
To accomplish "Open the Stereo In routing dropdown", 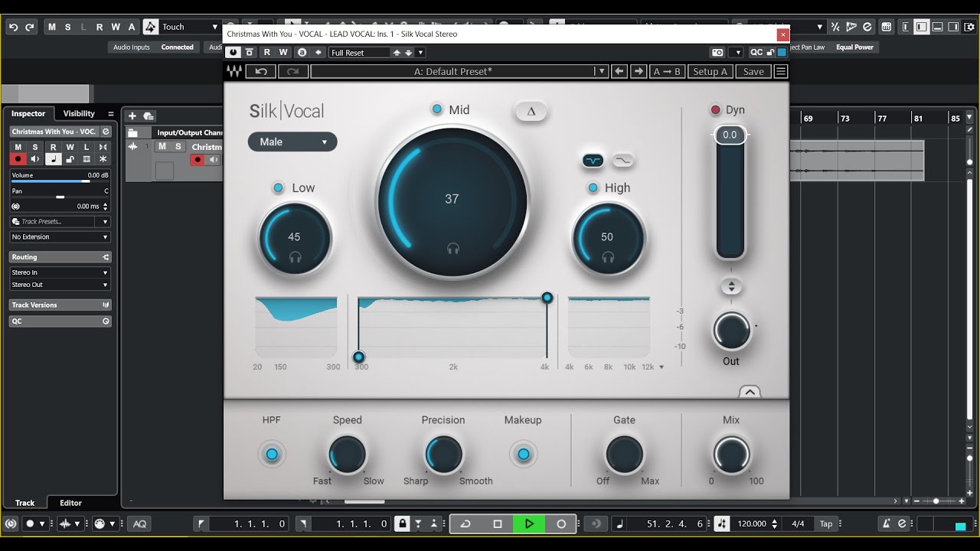I will pyautogui.click(x=60, y=272).
